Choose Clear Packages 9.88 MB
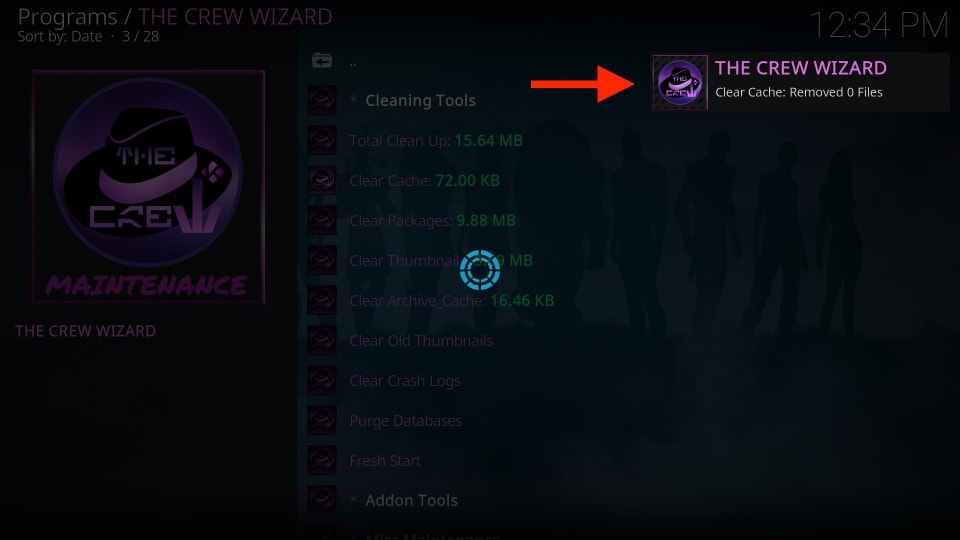The width and height of the screenshot is (960, 540). pyautogui.click(x=432, y=220)
